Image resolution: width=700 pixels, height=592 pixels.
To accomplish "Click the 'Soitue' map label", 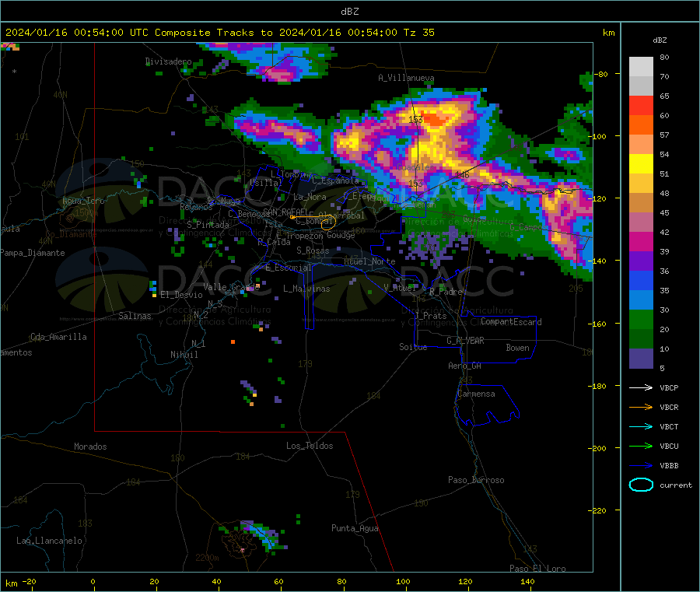I will click(x=413, y=347).
